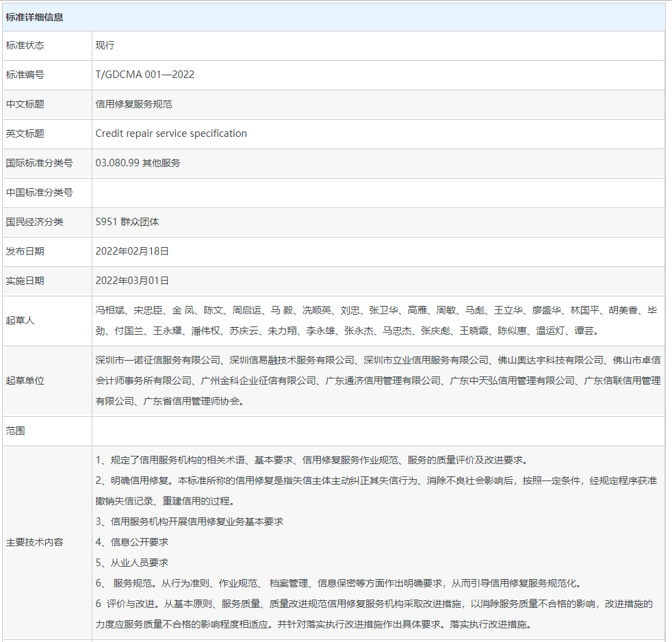672x642 pixels.
Task: Click the empty 中国标准分类号 value cell
Action: pyautogui.click(x=378, y=192)
